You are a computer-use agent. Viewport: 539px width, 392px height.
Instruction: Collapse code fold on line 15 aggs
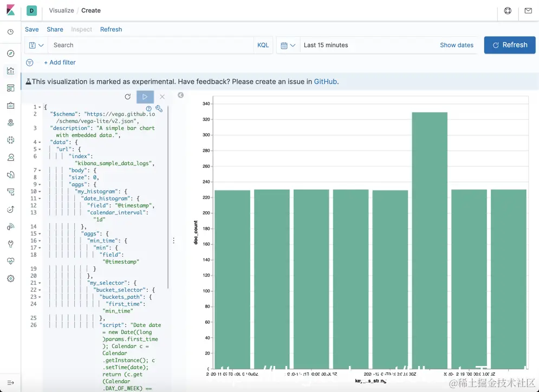click(40, 233)
